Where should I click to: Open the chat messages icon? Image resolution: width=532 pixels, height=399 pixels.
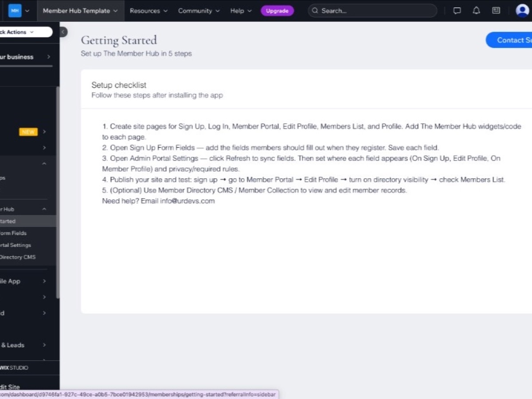click(457, 11)
